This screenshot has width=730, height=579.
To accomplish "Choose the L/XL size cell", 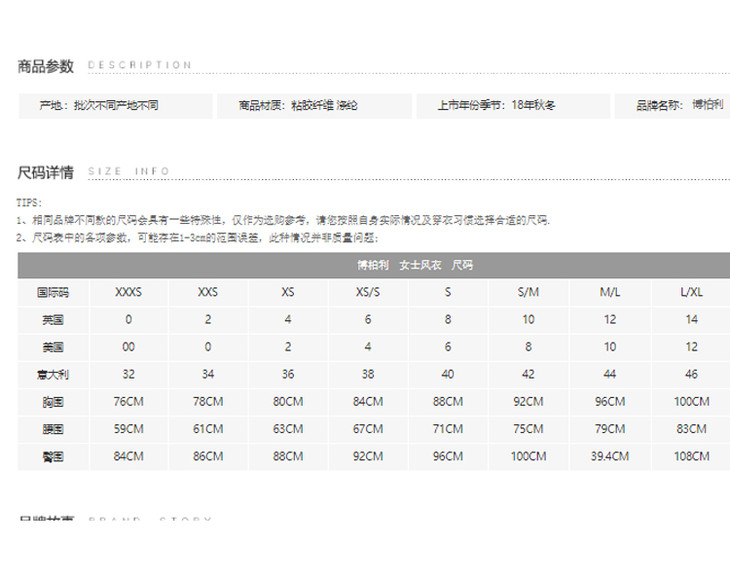I will (x=692, y=293).
